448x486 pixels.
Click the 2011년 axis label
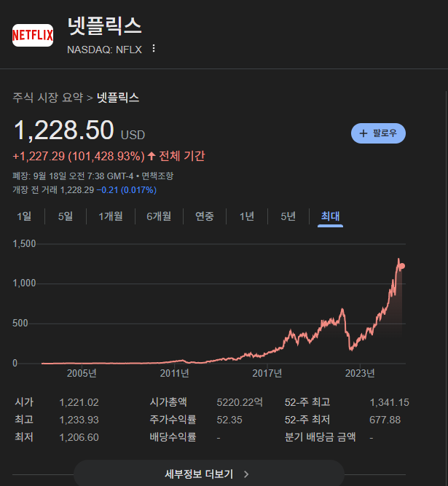[x=174, y=373]
